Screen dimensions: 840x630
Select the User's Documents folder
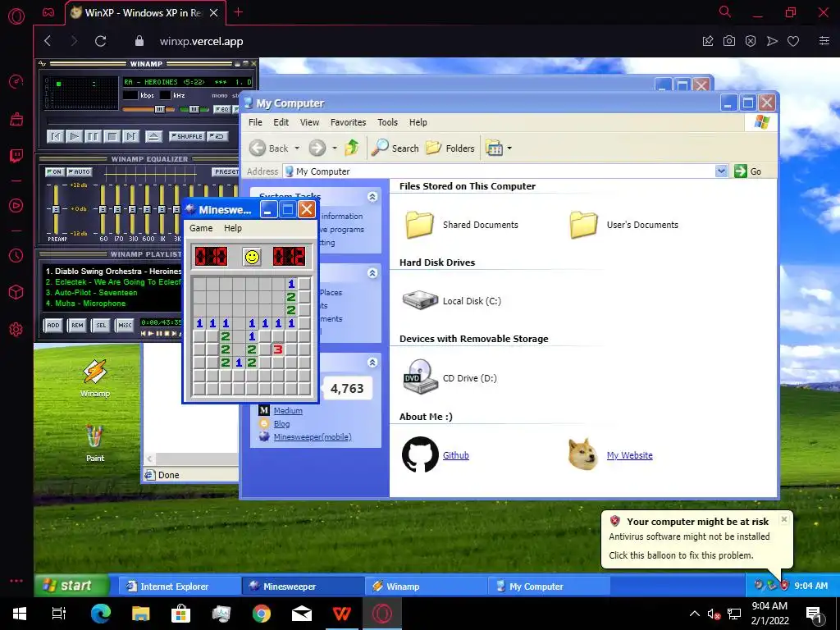624,225
